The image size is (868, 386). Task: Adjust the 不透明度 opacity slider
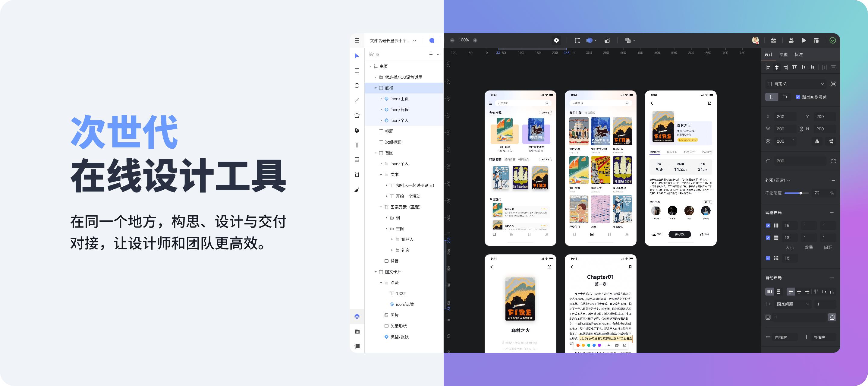tap(800, 193)
